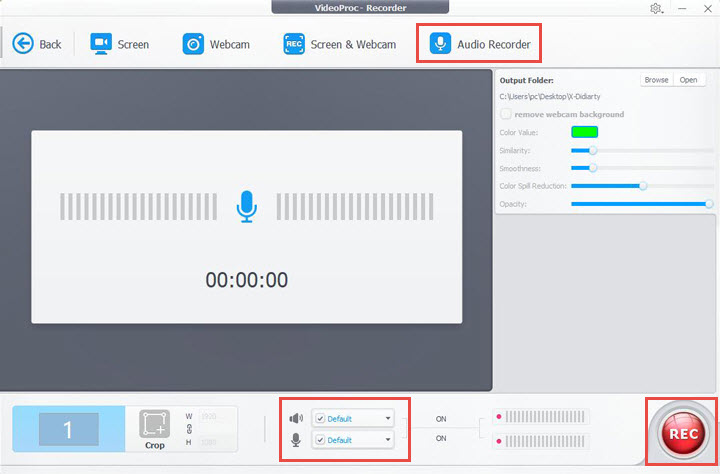The width and height of the screenshot is (720, 474).
Task: Select the Webcam camera icon
Action: click(x=193, y=44)
